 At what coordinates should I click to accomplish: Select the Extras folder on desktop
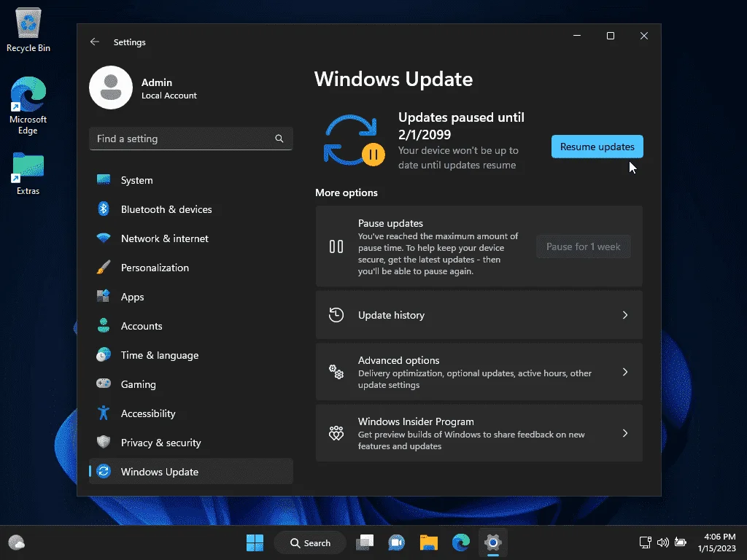pyautogui.click(x=28, y=174)
